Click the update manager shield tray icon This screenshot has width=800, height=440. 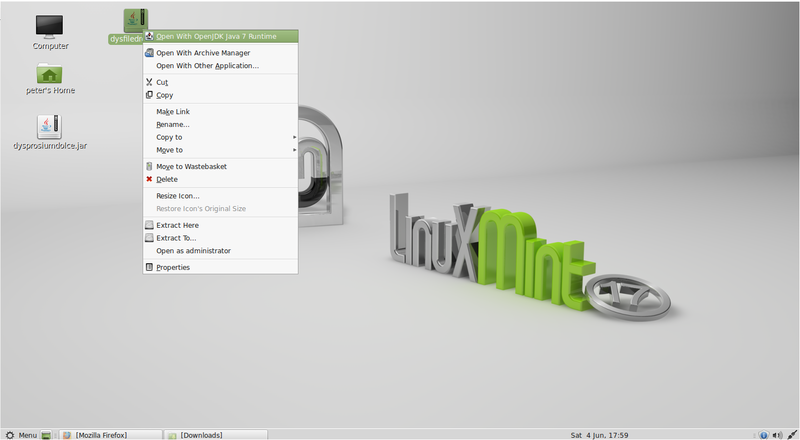coord(763,435)
